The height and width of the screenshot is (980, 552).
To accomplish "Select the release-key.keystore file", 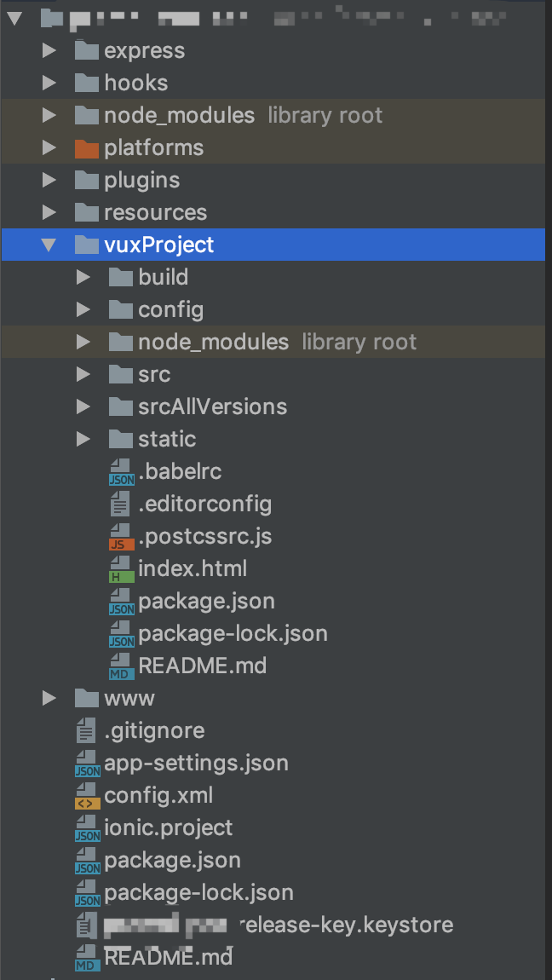I will coord(346,925).
